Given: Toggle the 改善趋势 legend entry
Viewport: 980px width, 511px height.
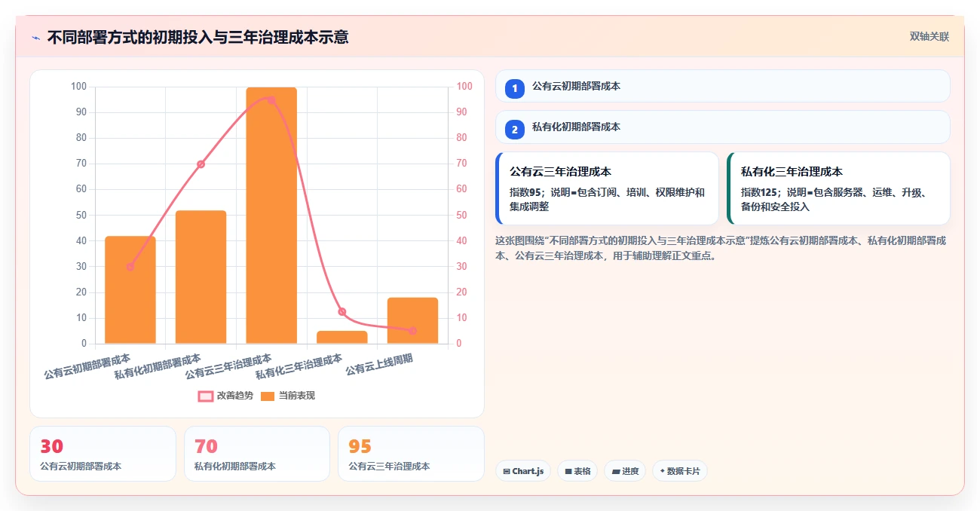Looking at the screenshot, I should 225,396.
